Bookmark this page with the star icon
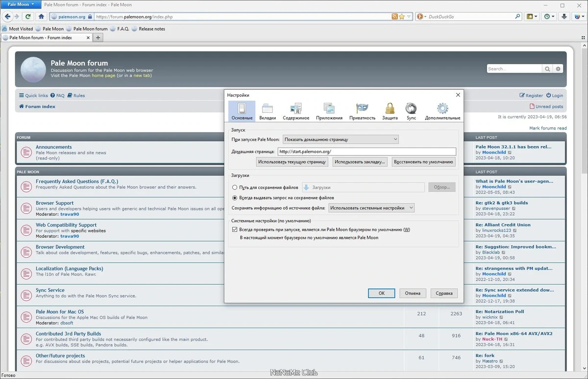The width and height of the screenshot is (588, 379). click(402, 17)
